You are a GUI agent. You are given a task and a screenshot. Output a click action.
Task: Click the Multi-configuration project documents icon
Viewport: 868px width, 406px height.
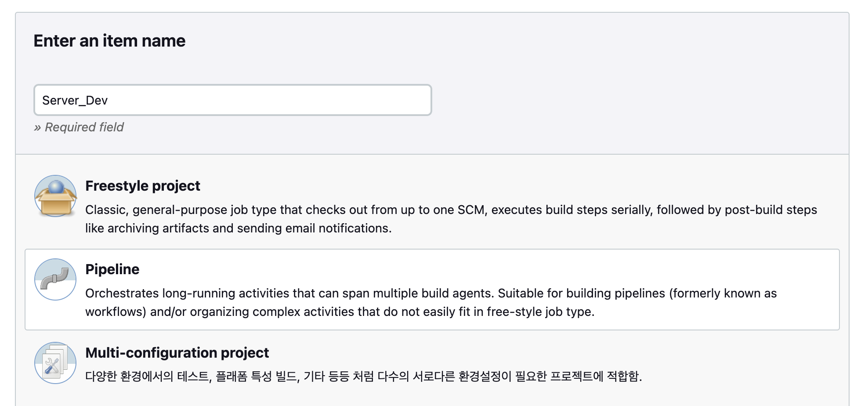tap(55, 363)
